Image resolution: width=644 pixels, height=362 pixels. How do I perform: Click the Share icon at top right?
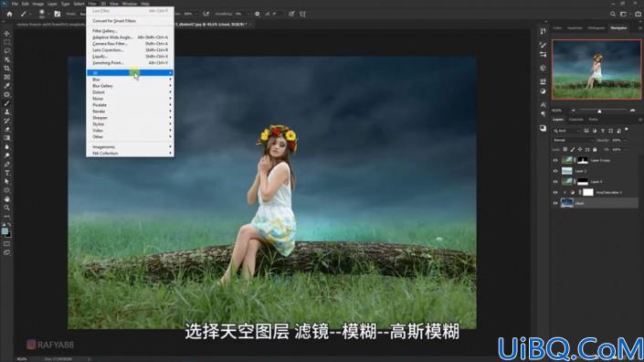tap(638, 14)
